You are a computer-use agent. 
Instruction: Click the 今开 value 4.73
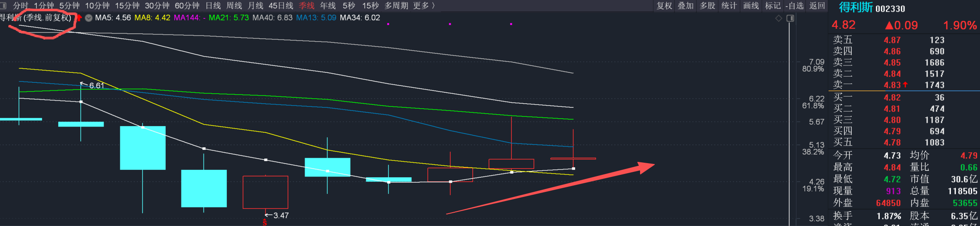[892, 155]
